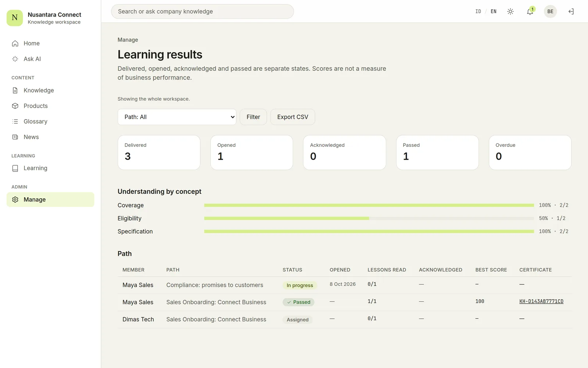Click Compliance: promises to customers path
Screen dimensions: 588x368
[215, 285]
